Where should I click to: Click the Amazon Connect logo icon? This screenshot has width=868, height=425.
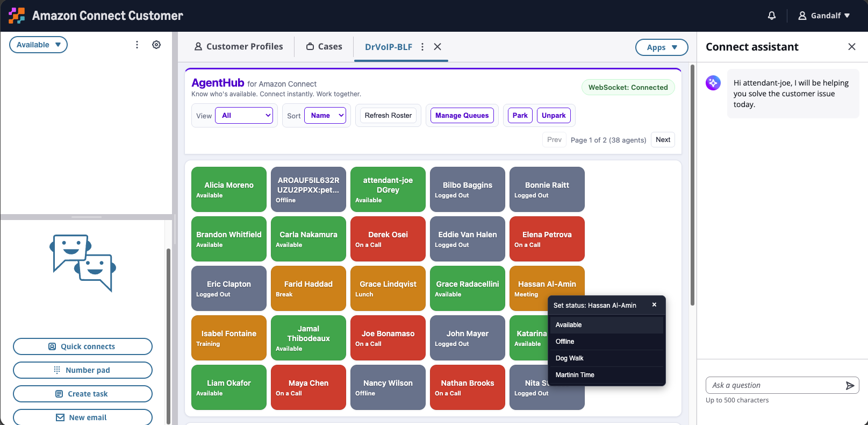coord(17,16)
